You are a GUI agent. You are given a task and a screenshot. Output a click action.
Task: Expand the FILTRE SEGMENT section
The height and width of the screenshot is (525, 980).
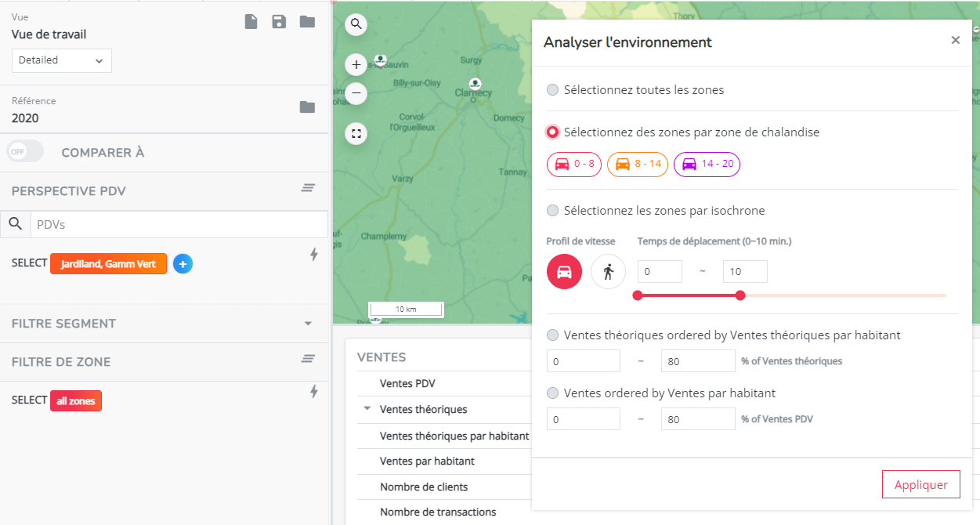(x=307, y=323)
